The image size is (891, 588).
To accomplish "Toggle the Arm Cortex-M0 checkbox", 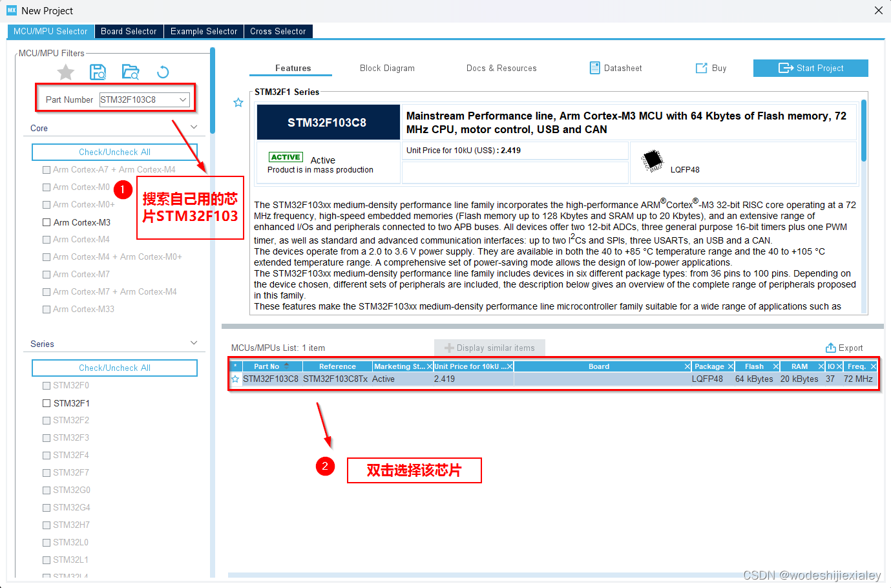I will tap(47, 187).
